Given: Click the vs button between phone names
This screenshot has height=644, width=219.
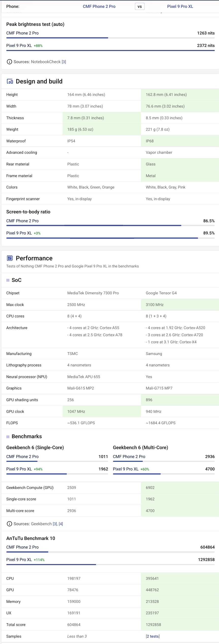Looking at the screenshot, I should [x=140, y=6].
